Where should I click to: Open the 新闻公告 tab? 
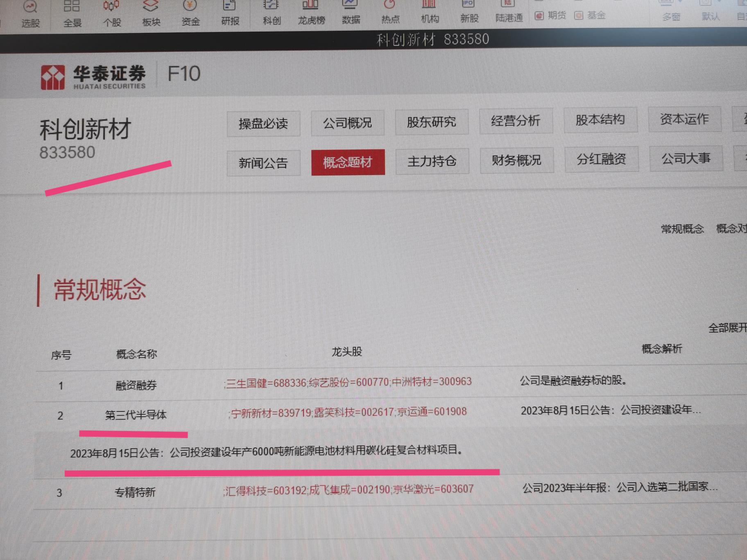(263, 163)
